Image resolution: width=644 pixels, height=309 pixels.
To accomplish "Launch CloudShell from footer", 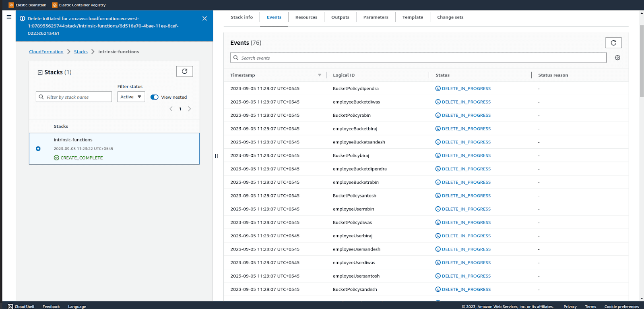I will pyautogui.click(x=21, y=307).
